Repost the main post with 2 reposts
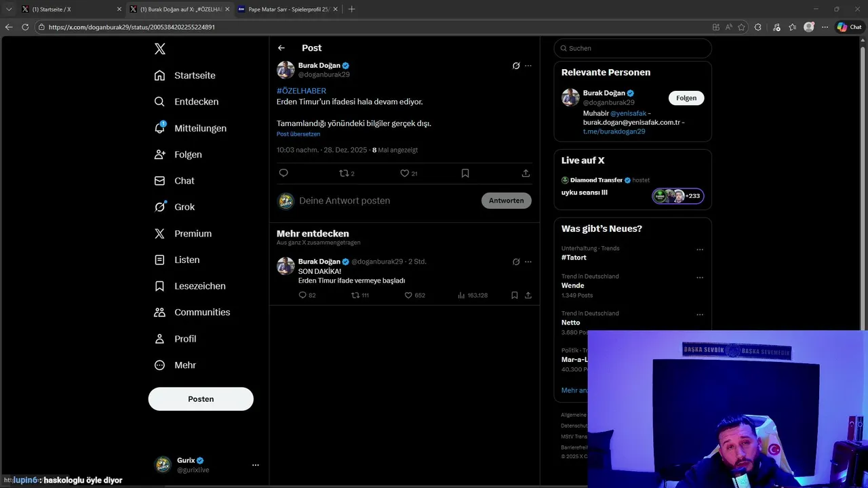Screen dimensions: 868x488 (347, 174)
